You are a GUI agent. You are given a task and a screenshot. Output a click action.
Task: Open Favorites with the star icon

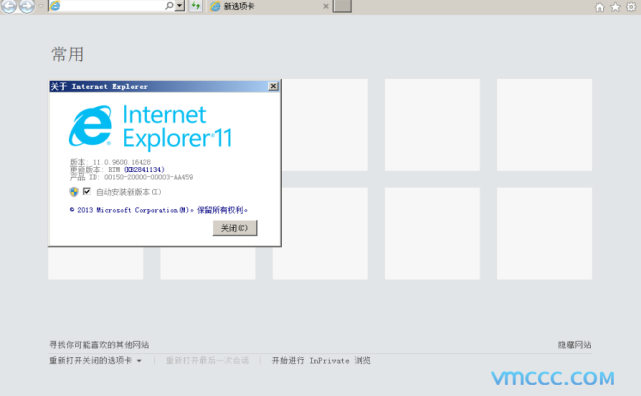click(x=616, y=7)
